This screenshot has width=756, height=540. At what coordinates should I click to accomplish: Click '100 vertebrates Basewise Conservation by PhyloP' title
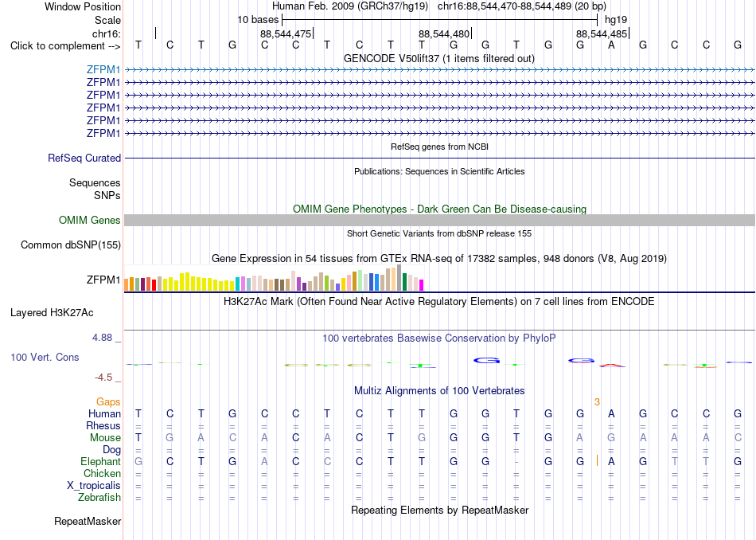439,338
